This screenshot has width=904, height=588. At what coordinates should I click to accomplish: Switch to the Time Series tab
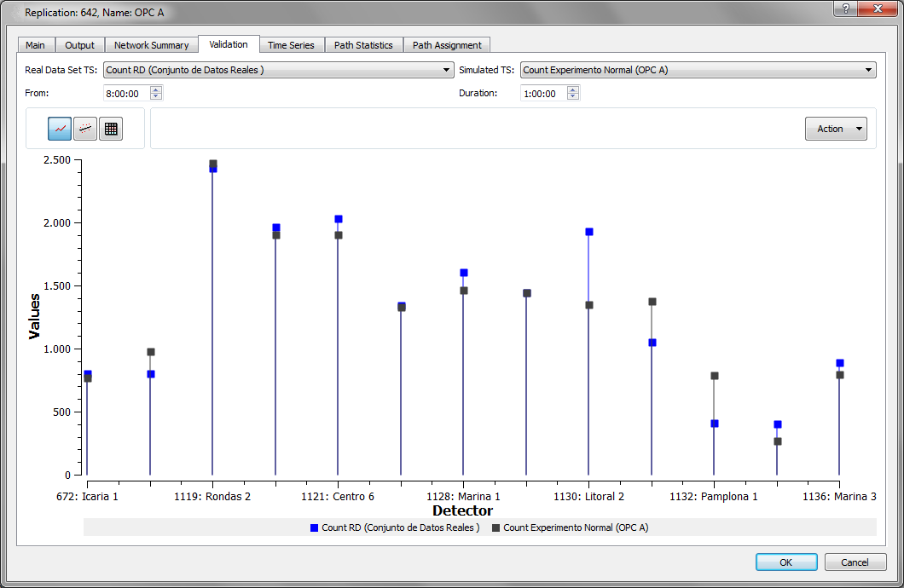(291, 44)
